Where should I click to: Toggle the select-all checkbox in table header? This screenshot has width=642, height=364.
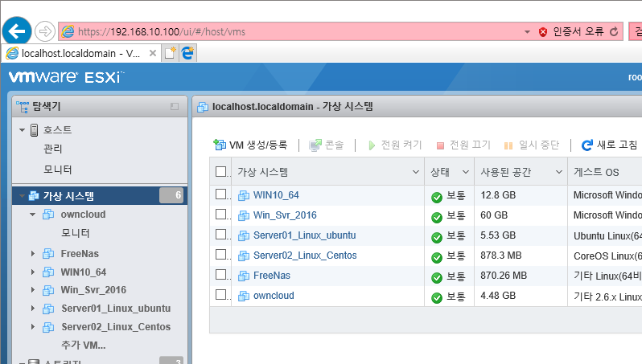pyautogui.click(x=220, y=171)
